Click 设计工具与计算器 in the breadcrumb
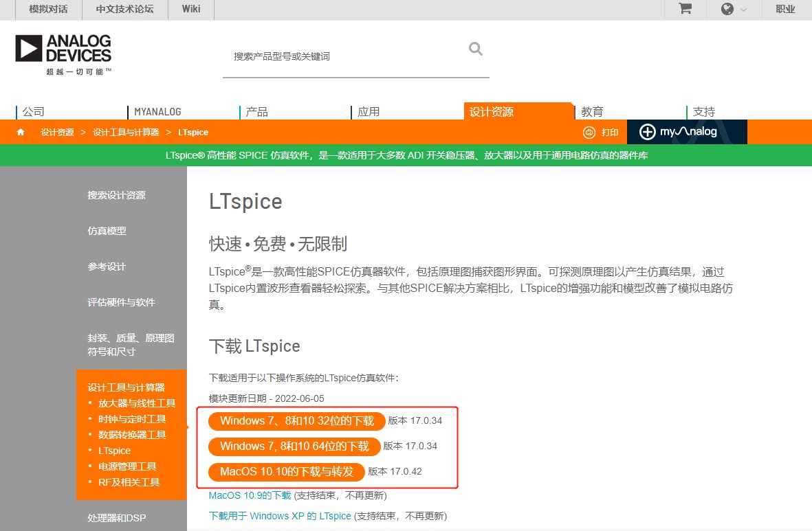 pos(127,132)
